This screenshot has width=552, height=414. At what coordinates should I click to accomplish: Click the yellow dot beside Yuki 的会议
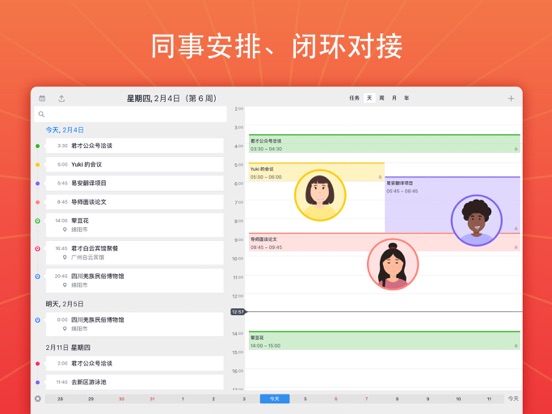click(38, 164)
